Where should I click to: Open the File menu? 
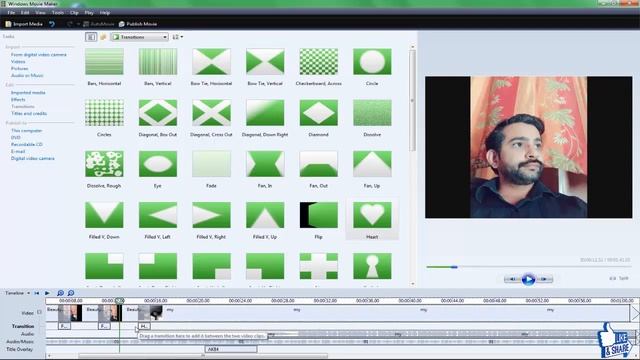11,13
